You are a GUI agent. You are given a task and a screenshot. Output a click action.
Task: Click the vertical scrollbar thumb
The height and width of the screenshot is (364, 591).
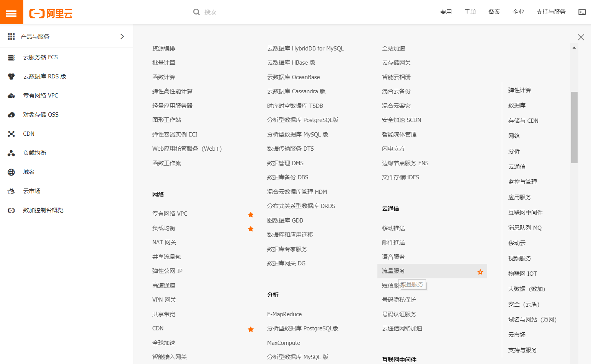click(x=574, y=127)
